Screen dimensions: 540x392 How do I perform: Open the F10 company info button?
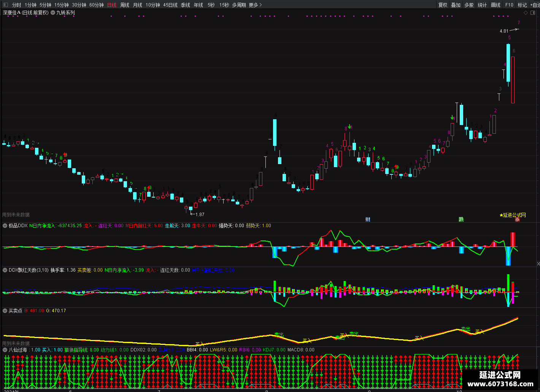click(x=509, y=5)
